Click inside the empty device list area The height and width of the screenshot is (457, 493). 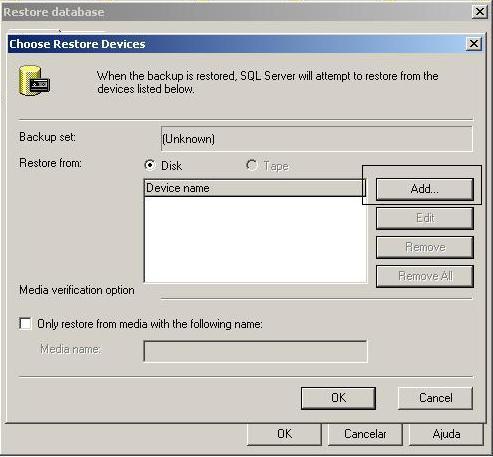(x=256, y=239)
